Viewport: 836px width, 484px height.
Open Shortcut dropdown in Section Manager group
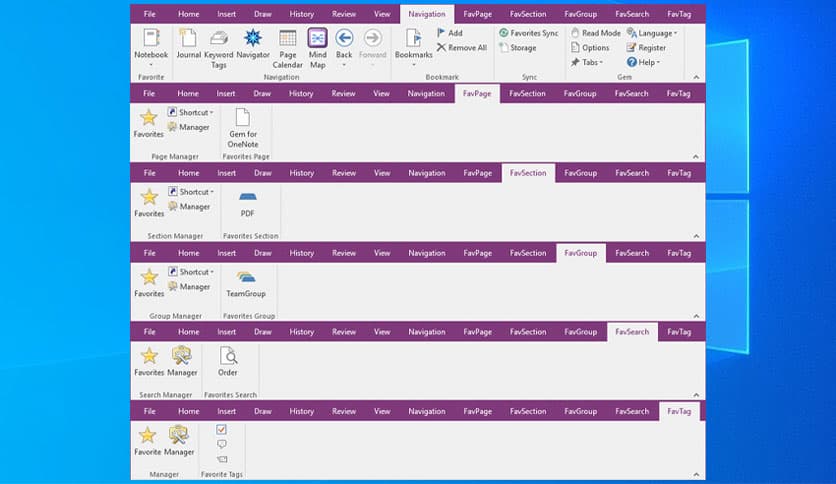(191, 192)
